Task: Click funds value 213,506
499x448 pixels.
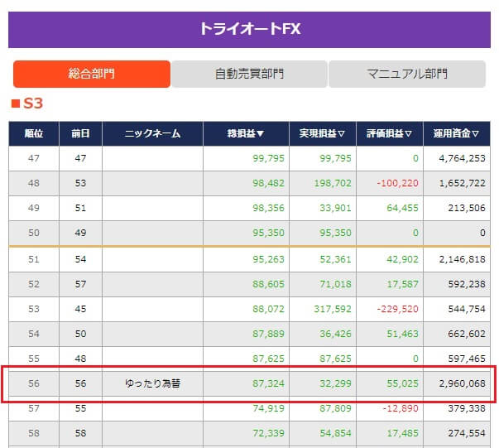Action: (x=467, y=208)
